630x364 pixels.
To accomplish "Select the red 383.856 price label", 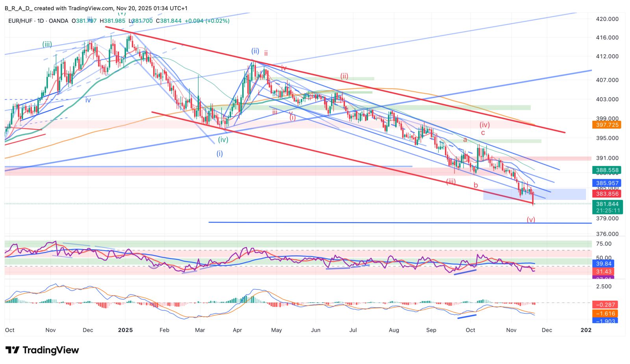I will coord(607,194).
